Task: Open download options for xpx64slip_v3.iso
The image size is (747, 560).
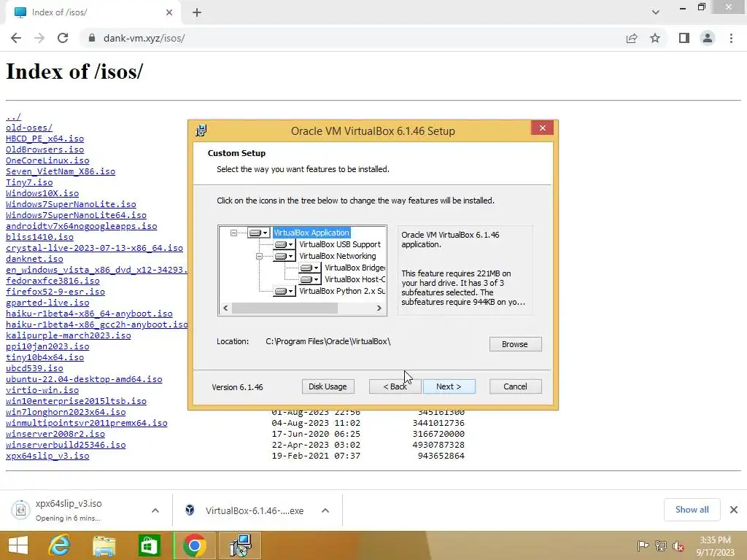Action: tap(155, 510)
